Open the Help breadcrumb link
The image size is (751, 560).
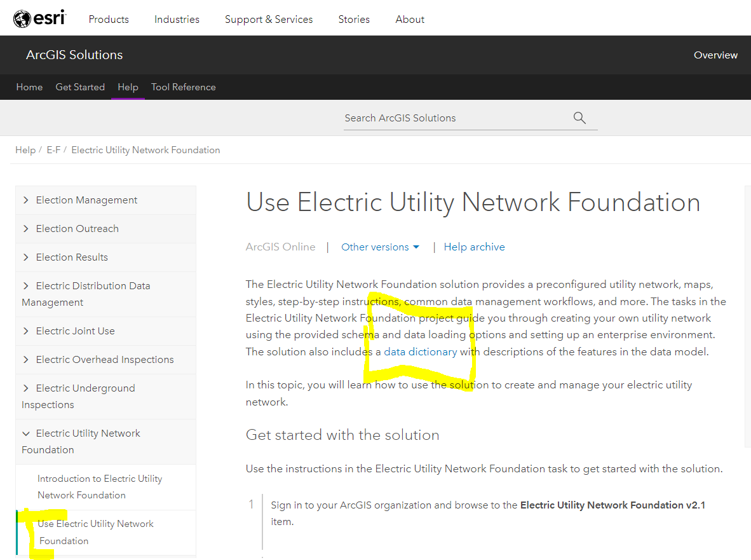25,149
